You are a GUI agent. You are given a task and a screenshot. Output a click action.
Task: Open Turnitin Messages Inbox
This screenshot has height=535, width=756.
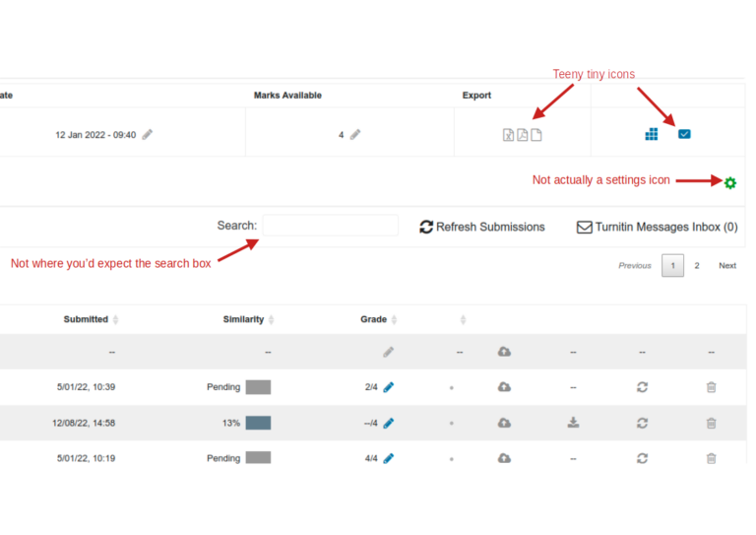point(658,227)
